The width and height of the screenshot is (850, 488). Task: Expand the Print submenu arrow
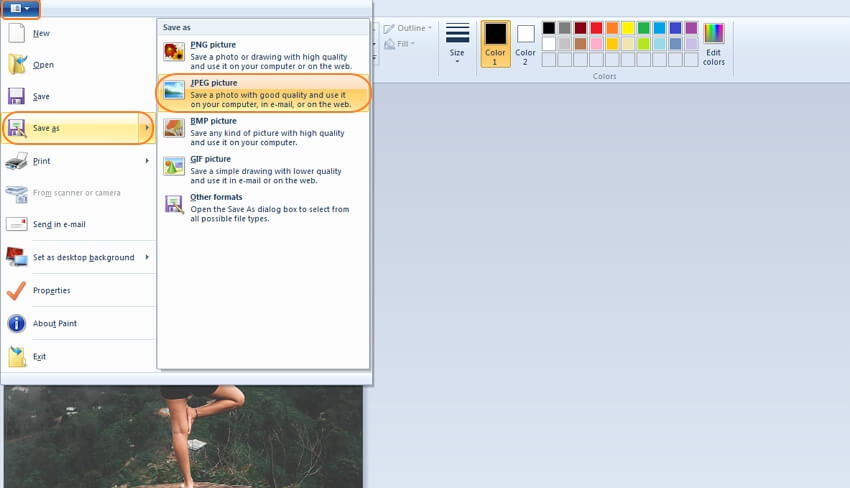[x=147, y=161]
